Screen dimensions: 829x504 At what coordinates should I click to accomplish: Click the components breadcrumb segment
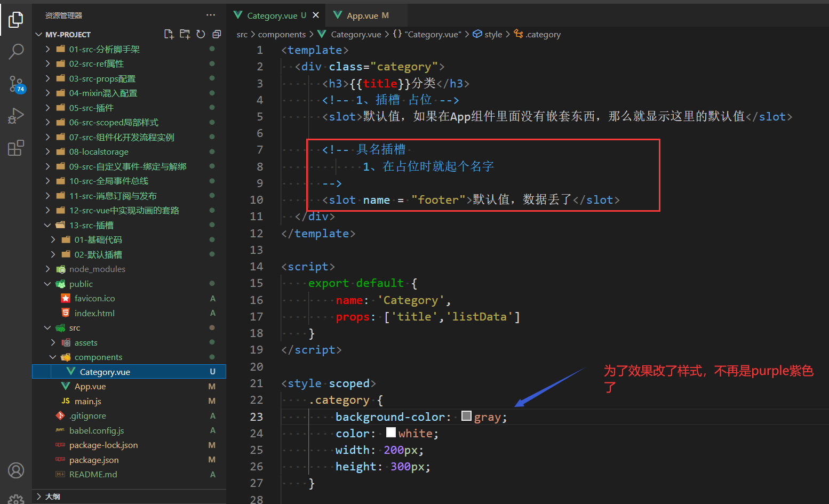(282, 34)
